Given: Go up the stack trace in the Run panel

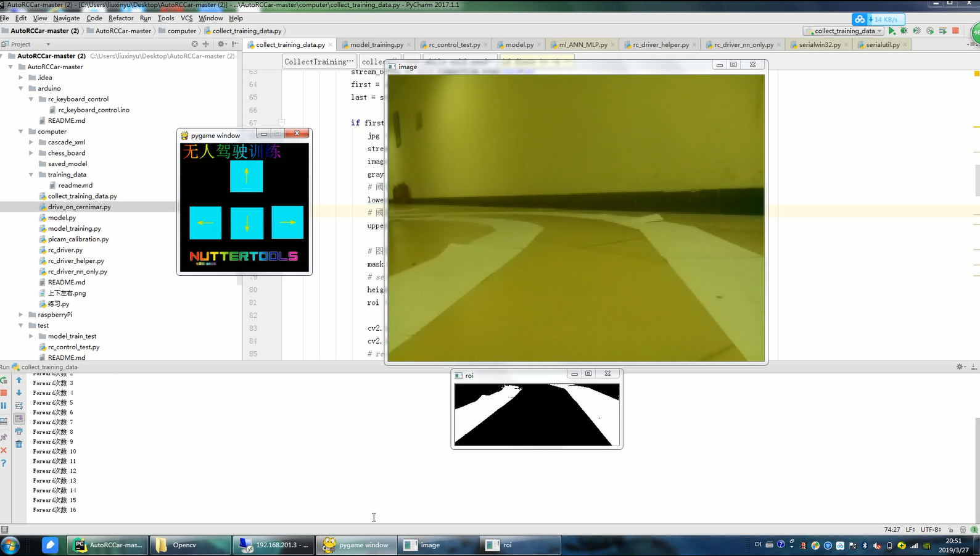Looking at the screenshot, I should [19, 381].
